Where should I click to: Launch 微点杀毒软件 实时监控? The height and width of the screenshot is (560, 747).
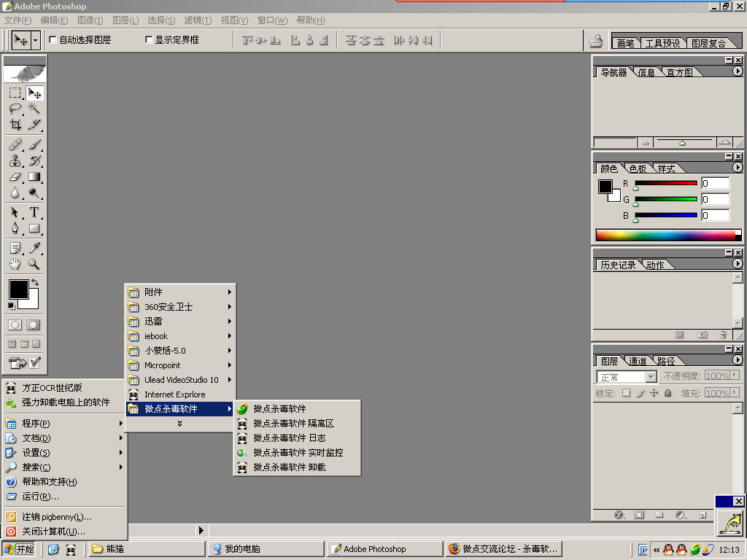pos(298,452)
